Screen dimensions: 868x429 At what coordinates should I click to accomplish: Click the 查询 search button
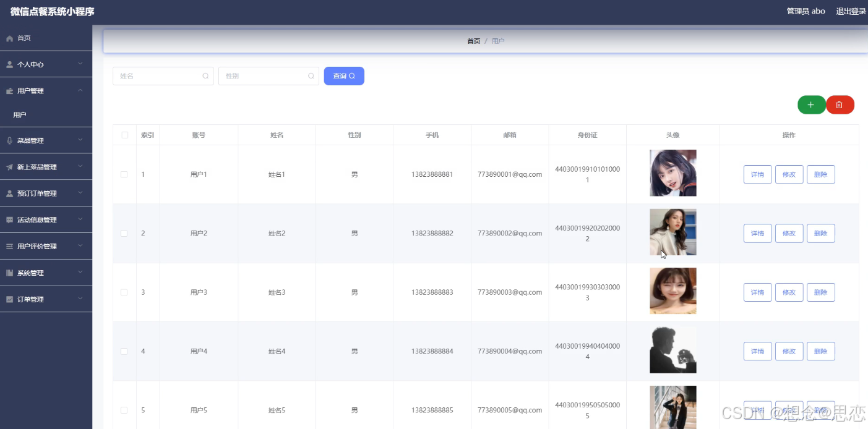pyautogui.click(x=344, y=76)
